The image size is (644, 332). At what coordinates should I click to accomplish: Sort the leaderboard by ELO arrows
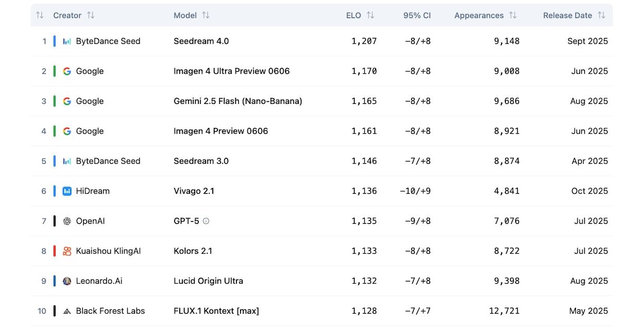[x=370, y=15]
